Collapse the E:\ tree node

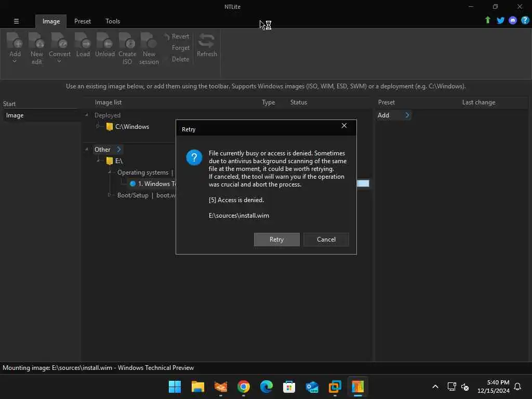pos(98,161)
